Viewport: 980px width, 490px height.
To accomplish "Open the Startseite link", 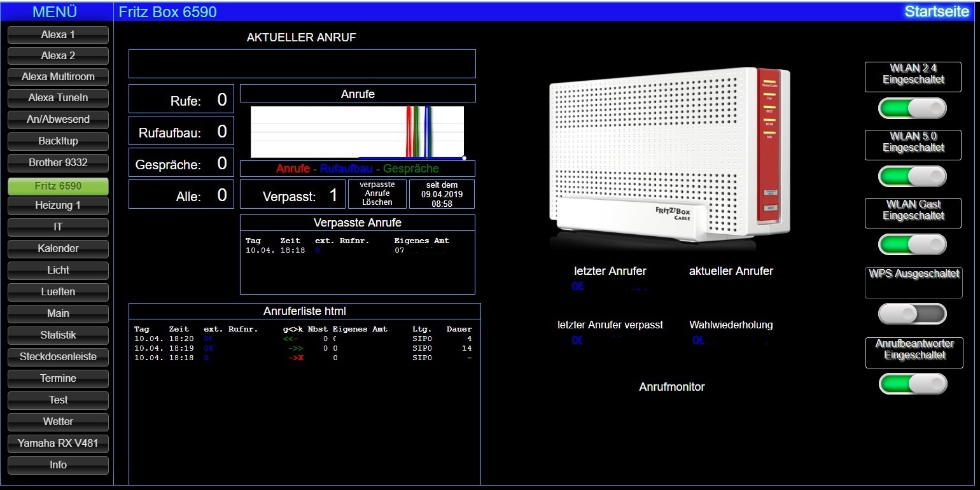I will tap(937, 11).
